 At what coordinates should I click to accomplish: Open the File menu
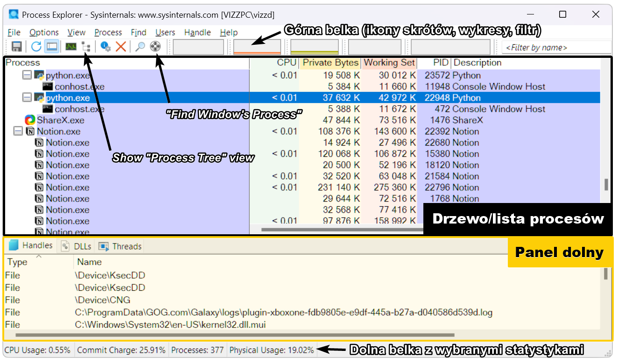click(x=14, y=33)
